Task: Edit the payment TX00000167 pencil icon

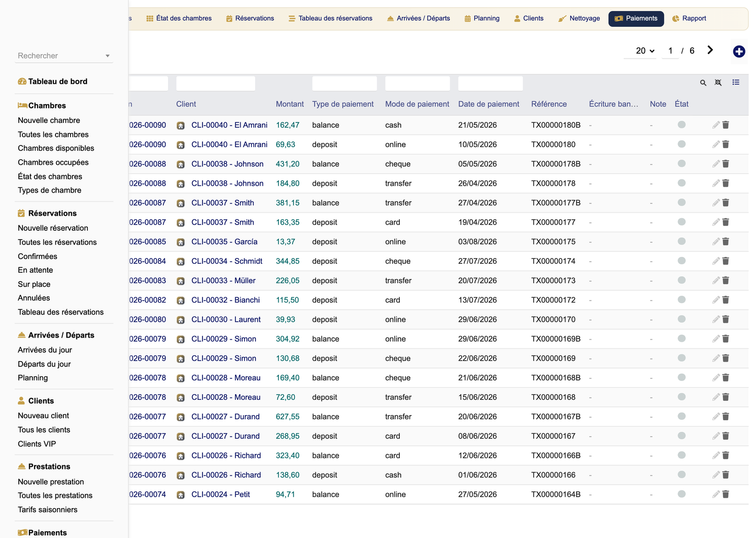Action: click(716, 436)
